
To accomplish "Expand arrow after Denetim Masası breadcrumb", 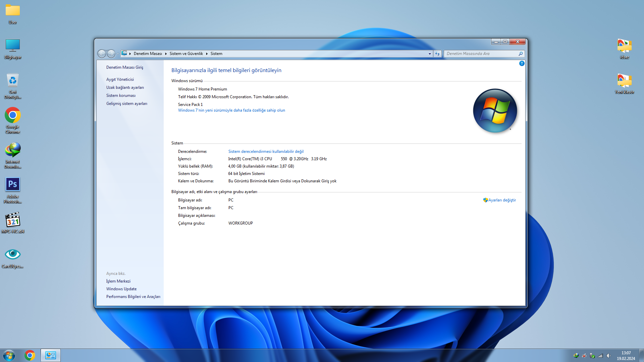I will click(x=166, y=54).
